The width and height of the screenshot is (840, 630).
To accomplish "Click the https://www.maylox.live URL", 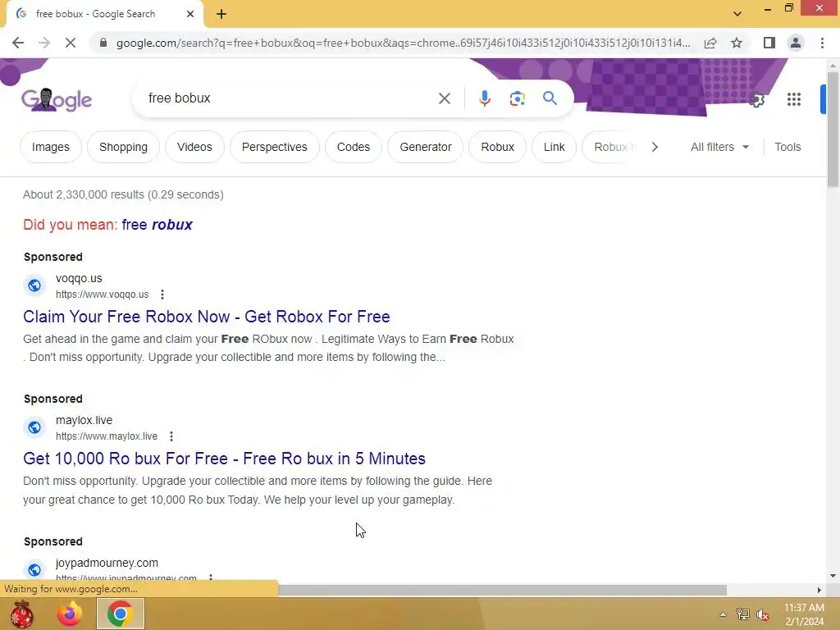I will point(107,436).
